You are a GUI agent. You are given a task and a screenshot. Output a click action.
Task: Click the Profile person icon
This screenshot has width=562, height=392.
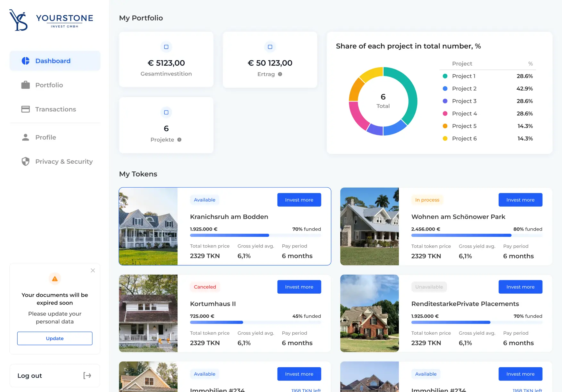[25, 137]
